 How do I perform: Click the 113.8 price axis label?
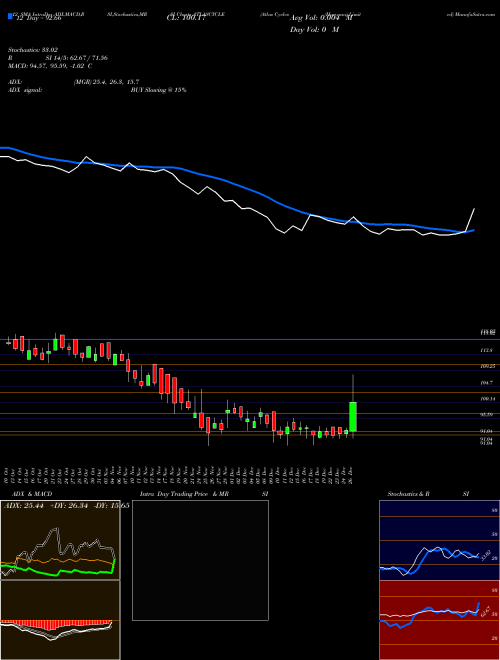(x=487, y=350)
